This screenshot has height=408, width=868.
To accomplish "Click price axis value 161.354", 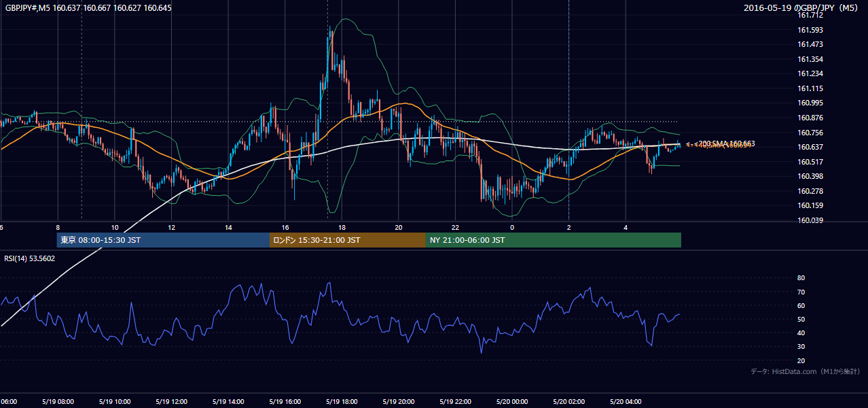I will pos(810,59).
